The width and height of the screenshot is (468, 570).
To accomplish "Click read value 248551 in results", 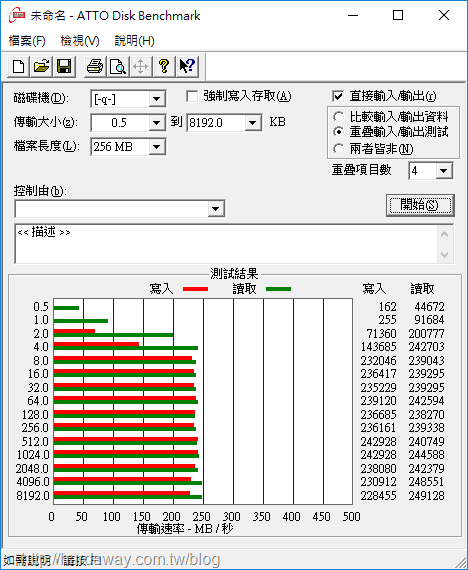I will 426,482.
